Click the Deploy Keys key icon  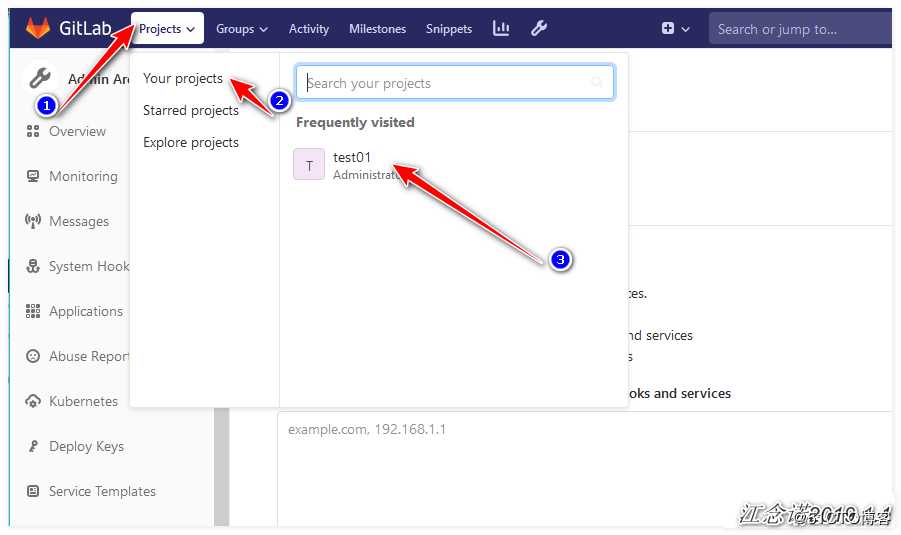coord(33,446)
